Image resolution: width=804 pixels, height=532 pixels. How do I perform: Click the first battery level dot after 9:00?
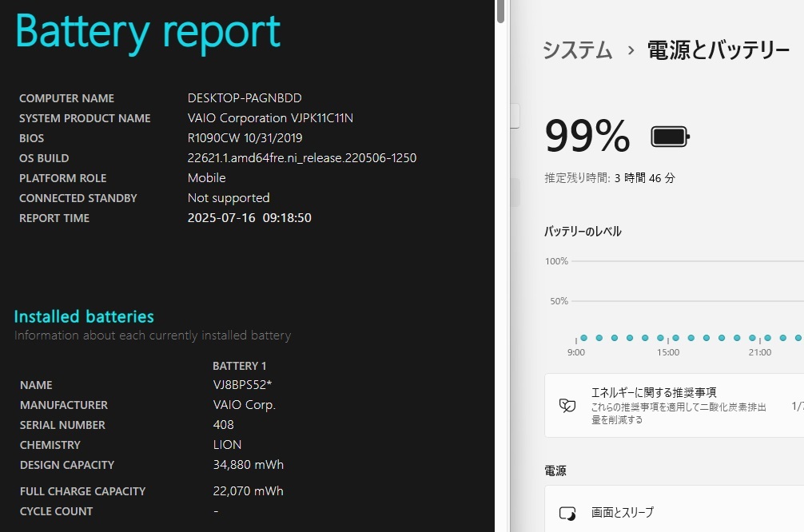pyautogui.click(x=584, y=338)
